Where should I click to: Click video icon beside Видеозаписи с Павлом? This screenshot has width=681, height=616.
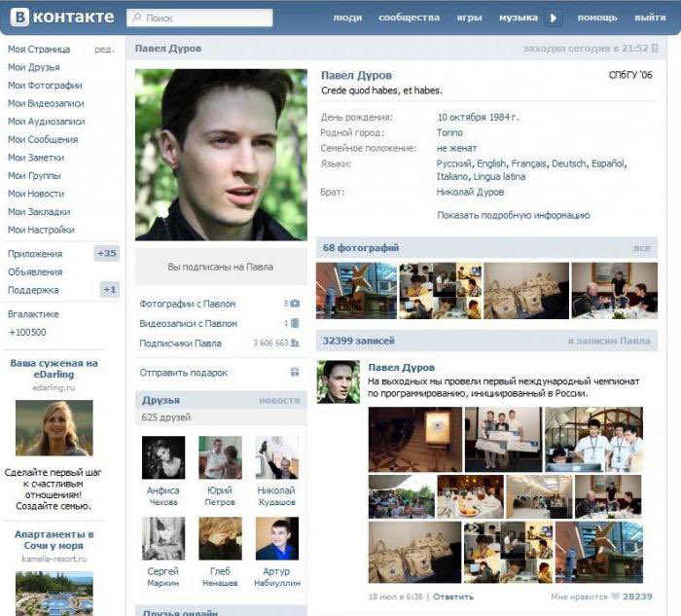point(295,323)
